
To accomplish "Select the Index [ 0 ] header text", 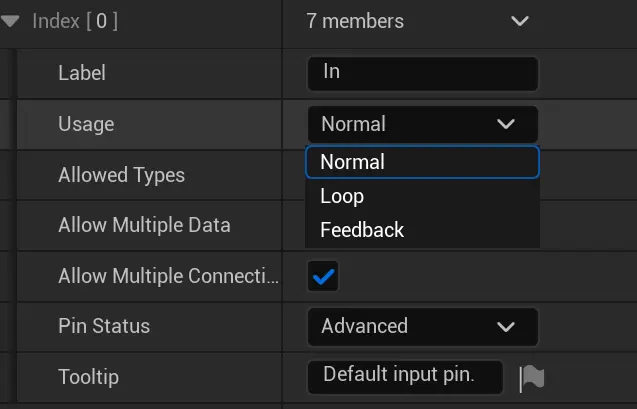I will tap(75, 21).
